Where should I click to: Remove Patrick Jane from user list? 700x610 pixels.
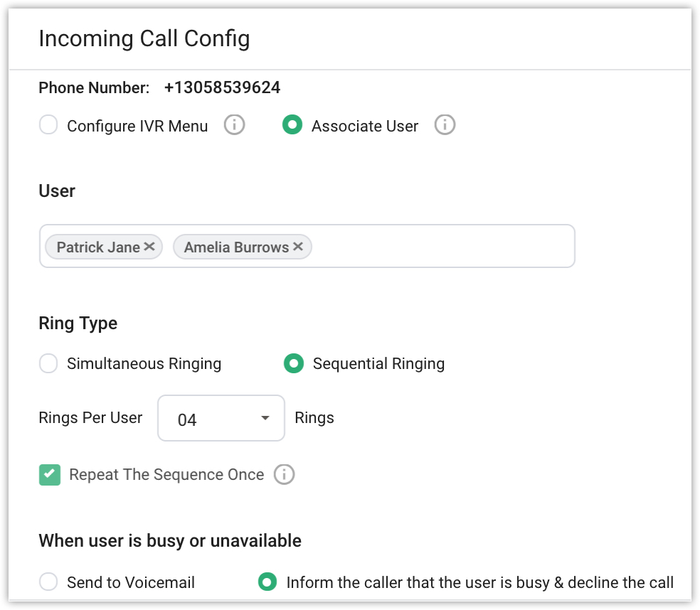[x=149, y=247]
